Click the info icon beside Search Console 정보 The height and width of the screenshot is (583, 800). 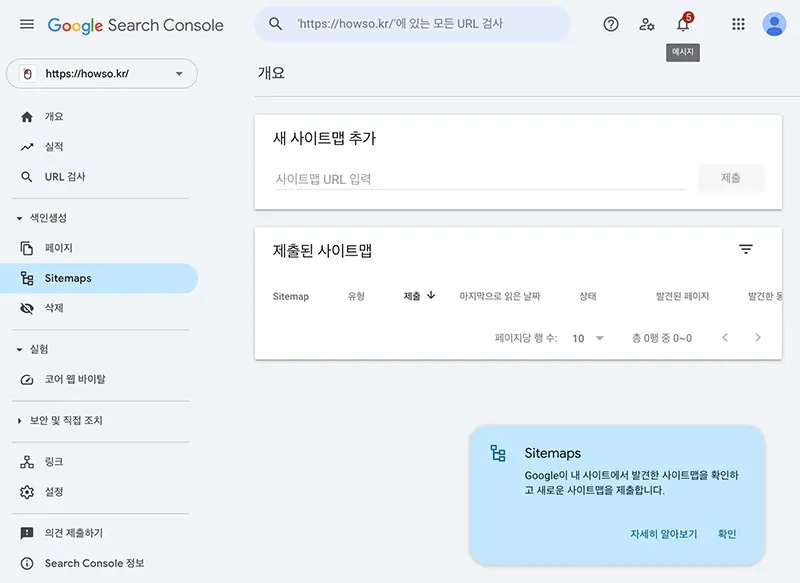click(x=27, y=563)
